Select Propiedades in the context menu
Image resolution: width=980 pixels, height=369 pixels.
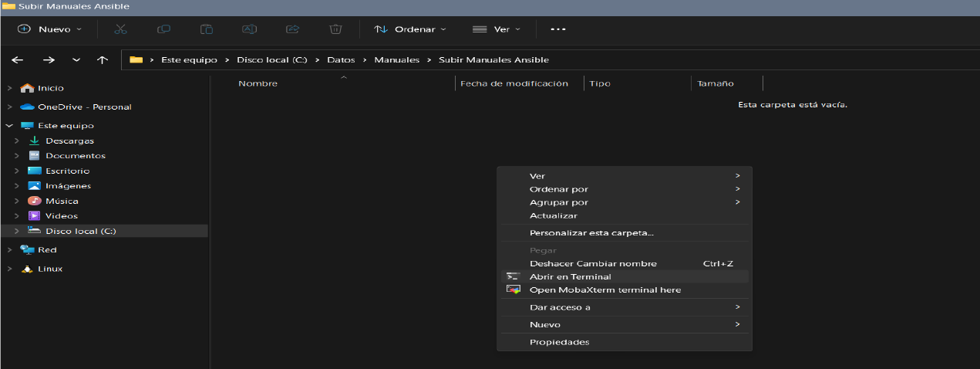point(559,342)
